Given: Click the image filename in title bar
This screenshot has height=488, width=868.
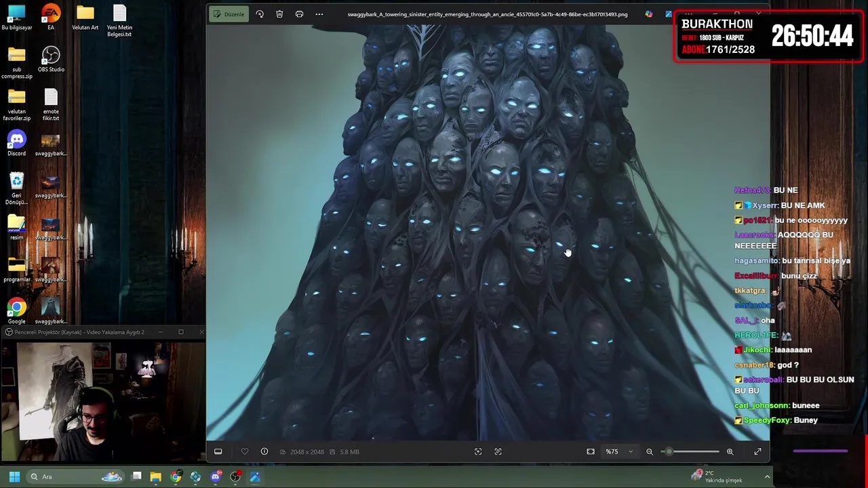Looking at the screenshot, I should 488,14.
